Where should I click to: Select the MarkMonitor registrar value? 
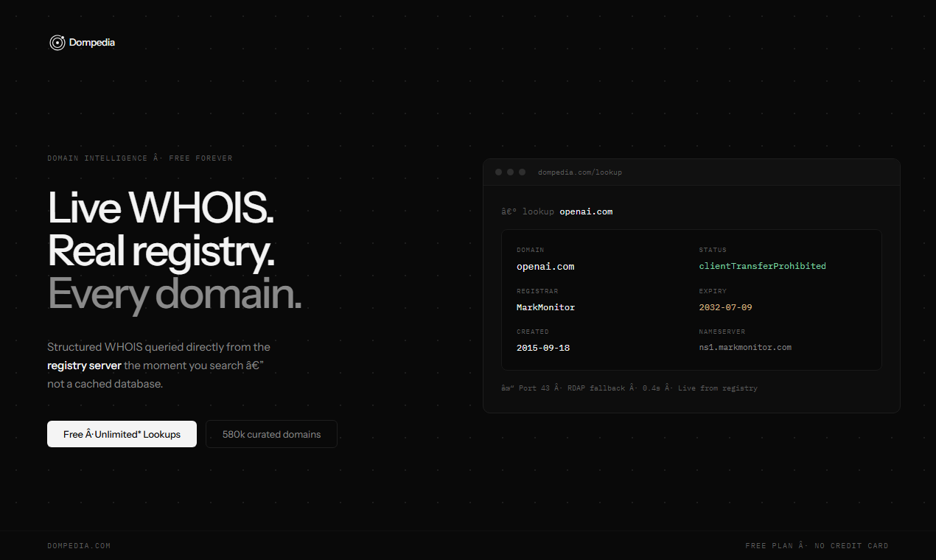(x=545, y=307)
